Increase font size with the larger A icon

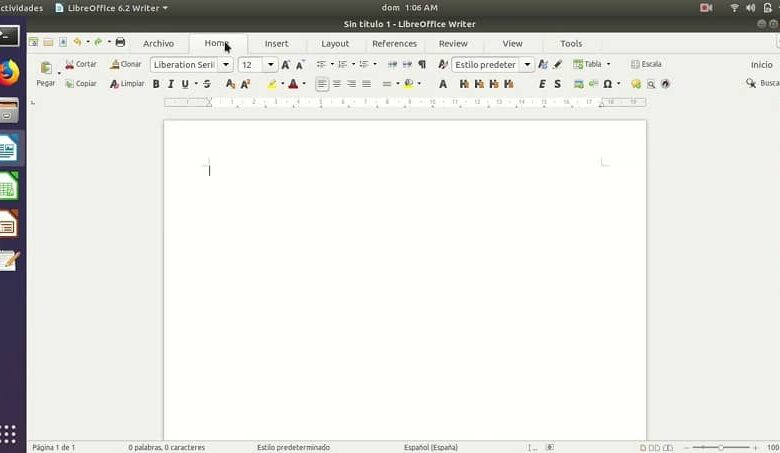286,65
